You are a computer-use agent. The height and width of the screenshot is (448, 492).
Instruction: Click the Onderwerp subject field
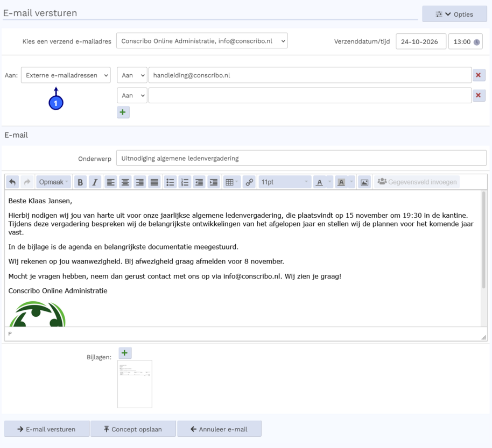pos(301,158)
